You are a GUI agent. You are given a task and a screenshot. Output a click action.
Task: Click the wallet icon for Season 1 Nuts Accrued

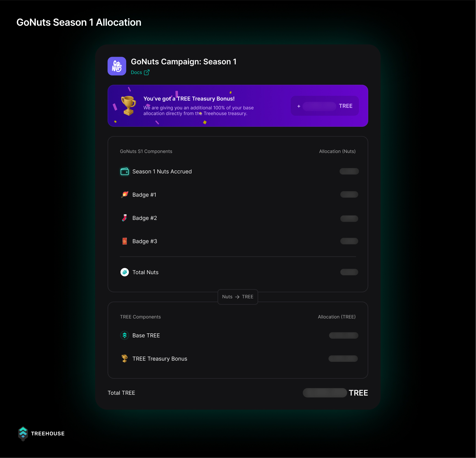coord(125,172)
